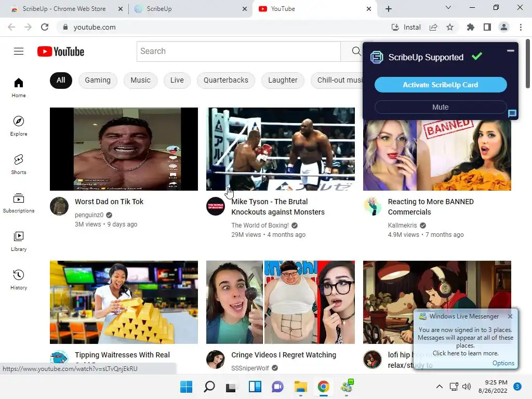
Task: Click The World of Boxing channel avatar
Action: click(x=216, y=206)
